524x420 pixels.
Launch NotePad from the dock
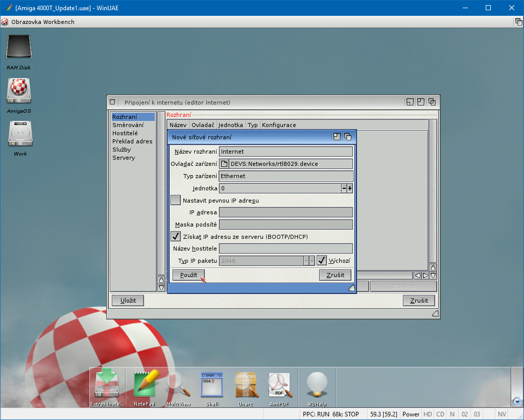pos(144,385)
